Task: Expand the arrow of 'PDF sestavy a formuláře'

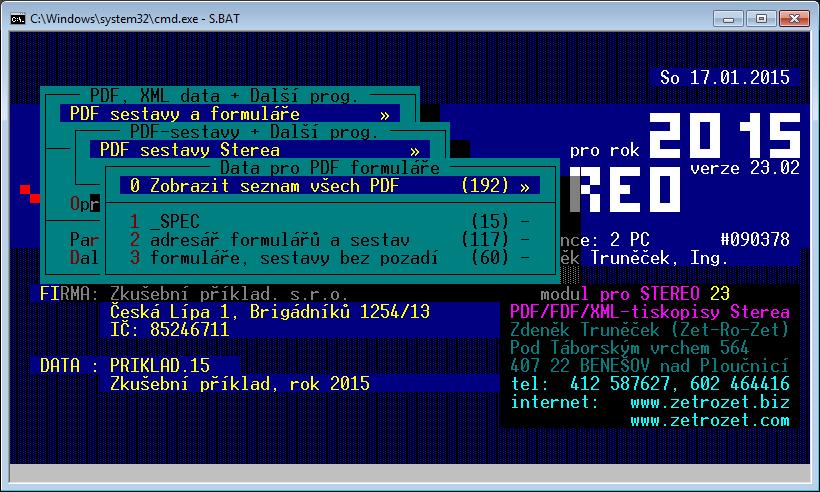Action: pos(385,115)
